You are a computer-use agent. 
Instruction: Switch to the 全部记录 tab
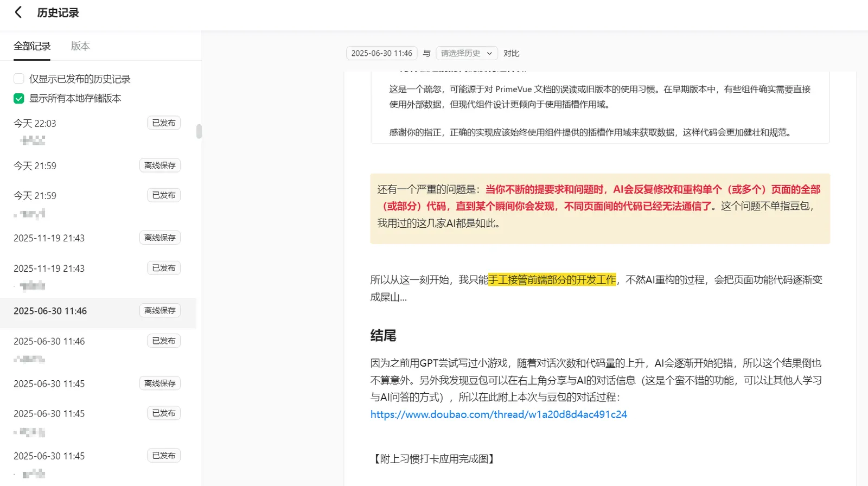32,46
